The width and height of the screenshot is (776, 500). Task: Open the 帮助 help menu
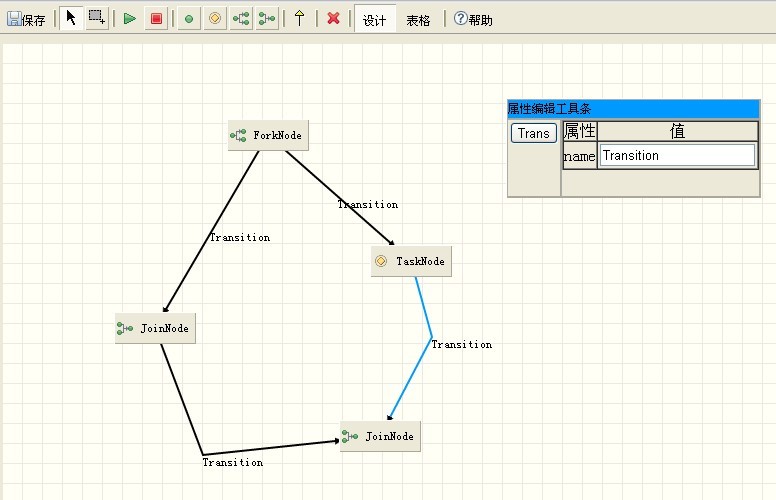tap(473, 19)
